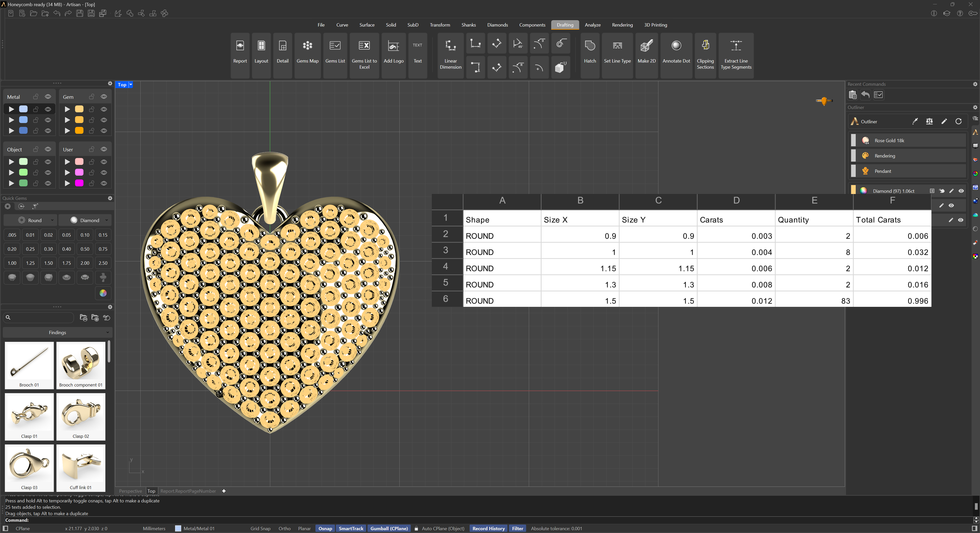Click the search icon in Findings library

coord(8,317)
